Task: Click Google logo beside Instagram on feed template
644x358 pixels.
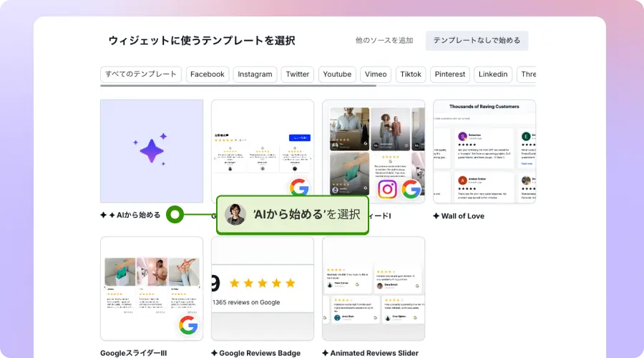Action: click(411, 189)
